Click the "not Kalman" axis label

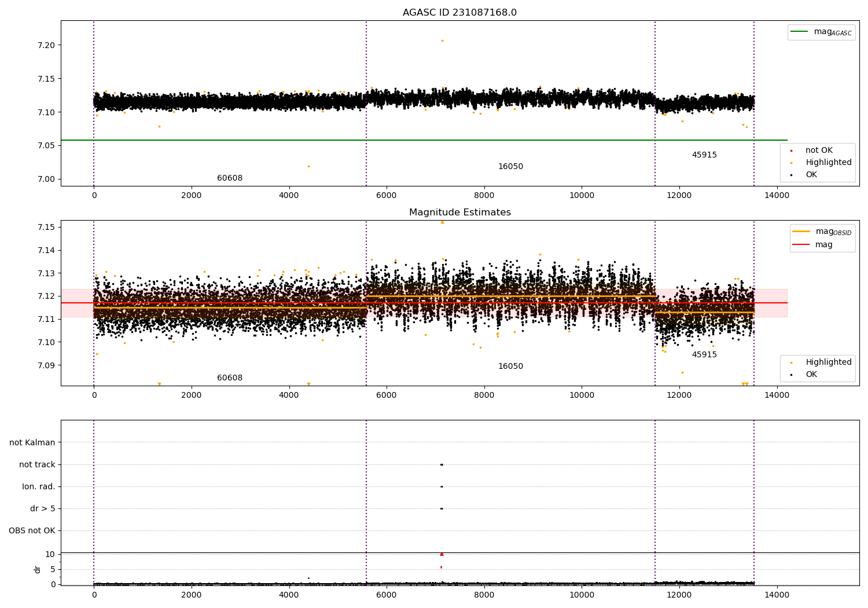coord(32,443)
